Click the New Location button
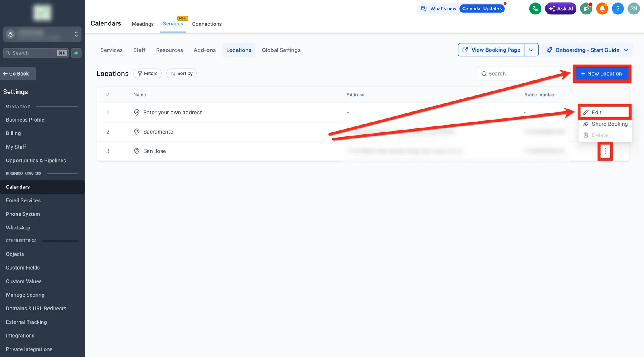644x357 pixels. [x=602, y=74]
